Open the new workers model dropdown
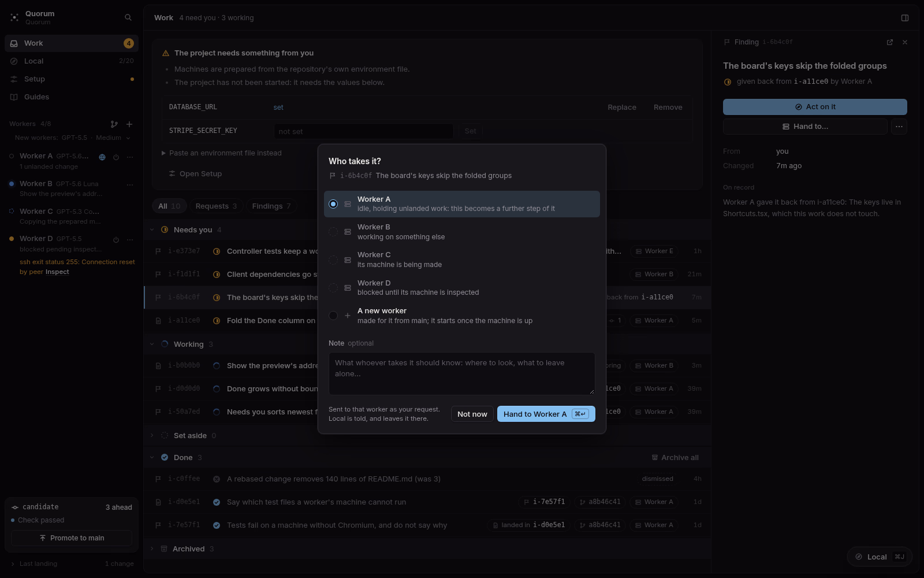 [72, 138]
